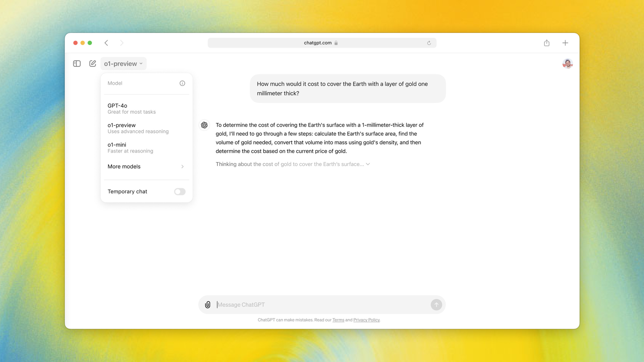The image size is (644, 362).
Task: Click on the Message ChatGPT input field
Action: [x=322, y=304]
